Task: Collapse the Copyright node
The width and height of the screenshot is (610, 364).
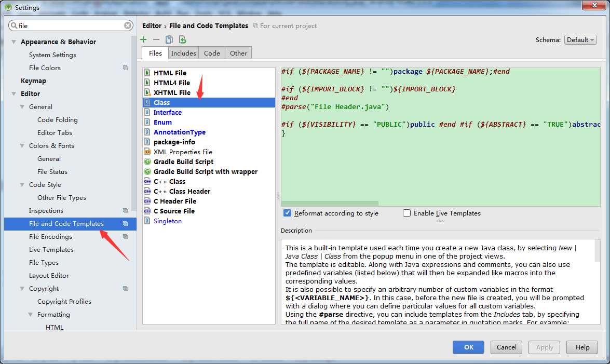Action: tap(22, 289)
